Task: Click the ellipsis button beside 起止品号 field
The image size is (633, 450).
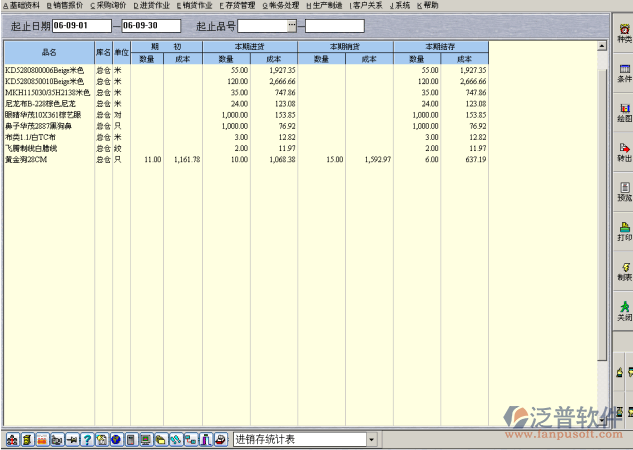Action: 291,25
